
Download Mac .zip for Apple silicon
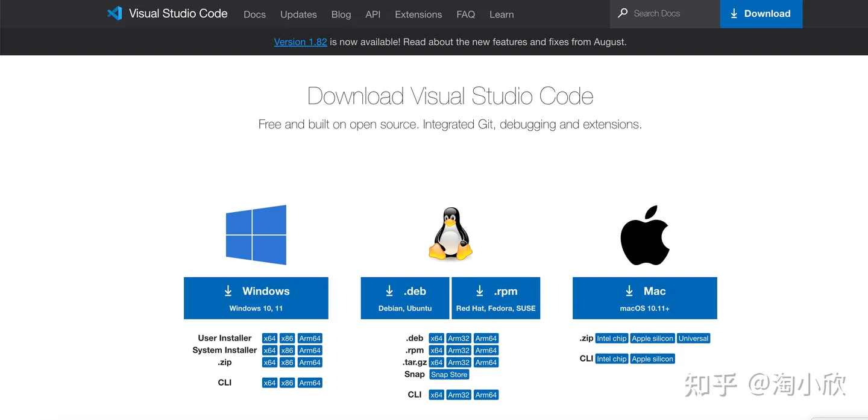tap(652, 339)
